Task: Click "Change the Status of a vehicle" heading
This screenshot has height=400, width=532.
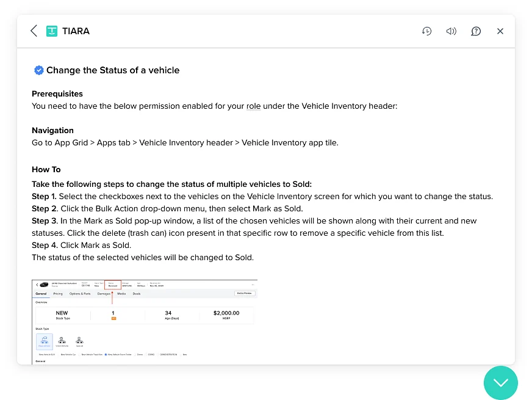Action: click(113, 70)
